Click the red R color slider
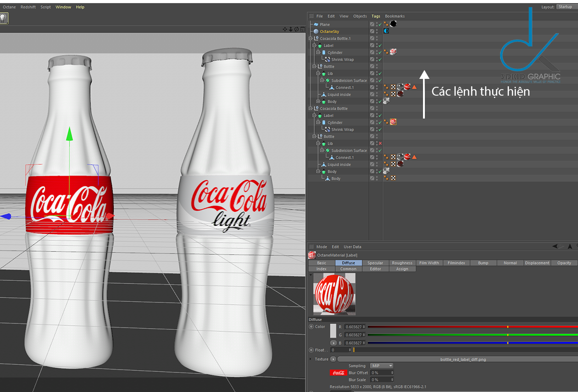The image size is (578, 392). pos(472,327)
